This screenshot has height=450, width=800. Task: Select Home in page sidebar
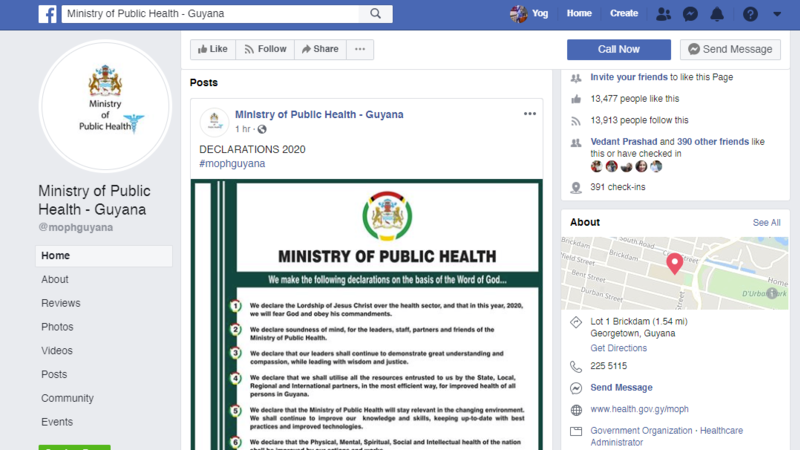(104, 256)
